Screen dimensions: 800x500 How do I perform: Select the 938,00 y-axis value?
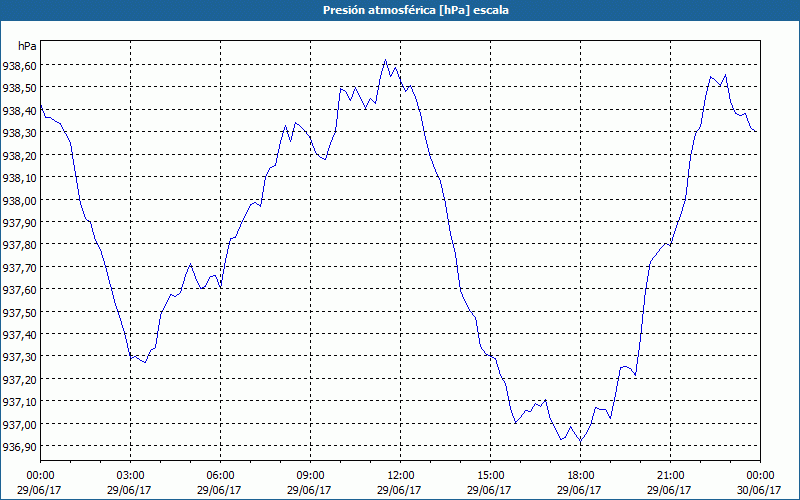point(19,200)
